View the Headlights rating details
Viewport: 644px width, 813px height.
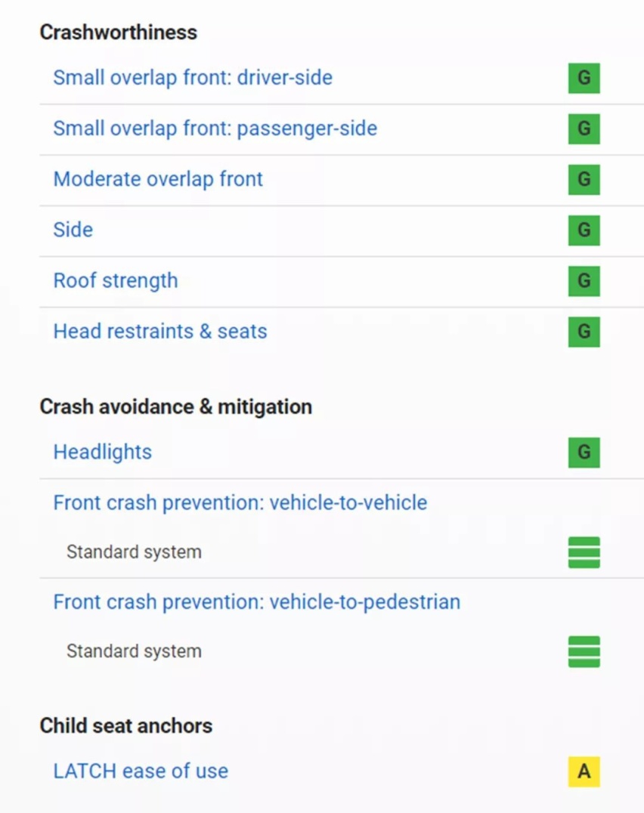[x=103, y=452]
